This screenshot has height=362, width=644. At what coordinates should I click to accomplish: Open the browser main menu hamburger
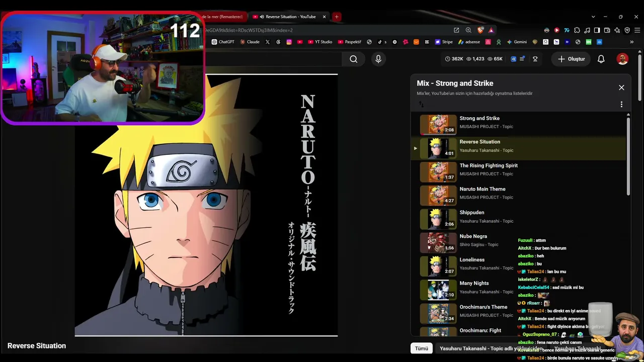click(x=636, y=30)
